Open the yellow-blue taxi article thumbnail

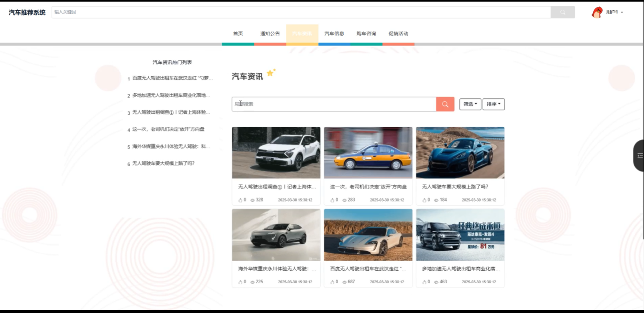[x=368, y=153]
